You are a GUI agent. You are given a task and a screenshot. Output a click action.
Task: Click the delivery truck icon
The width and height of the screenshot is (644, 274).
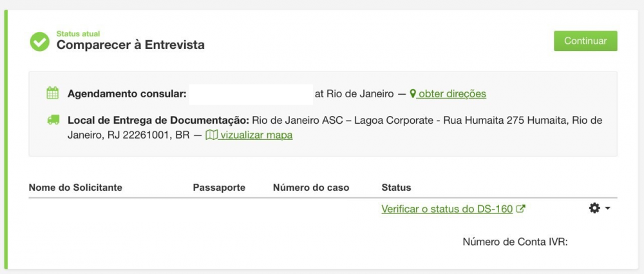coord(53,120)
